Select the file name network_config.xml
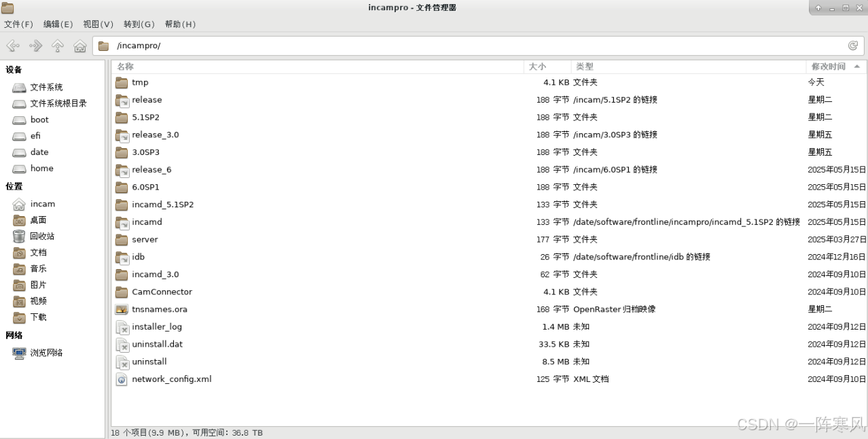The height and width of the screenshot is (439, 868). (x=172, y=379)
